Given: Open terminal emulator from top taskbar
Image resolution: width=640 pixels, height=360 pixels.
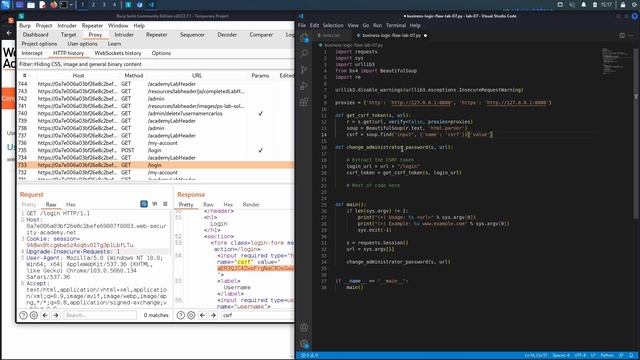Looking at the screenshot, I should click(x=64, y=5).
